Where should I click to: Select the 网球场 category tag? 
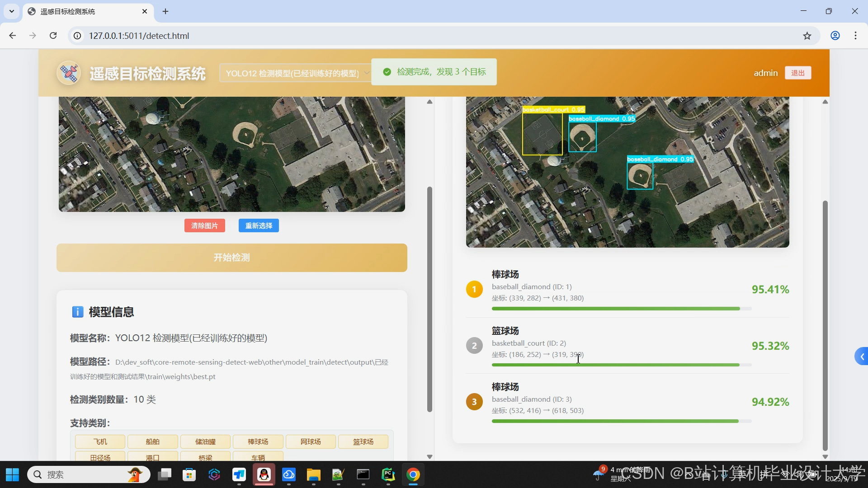coord(311,442)
